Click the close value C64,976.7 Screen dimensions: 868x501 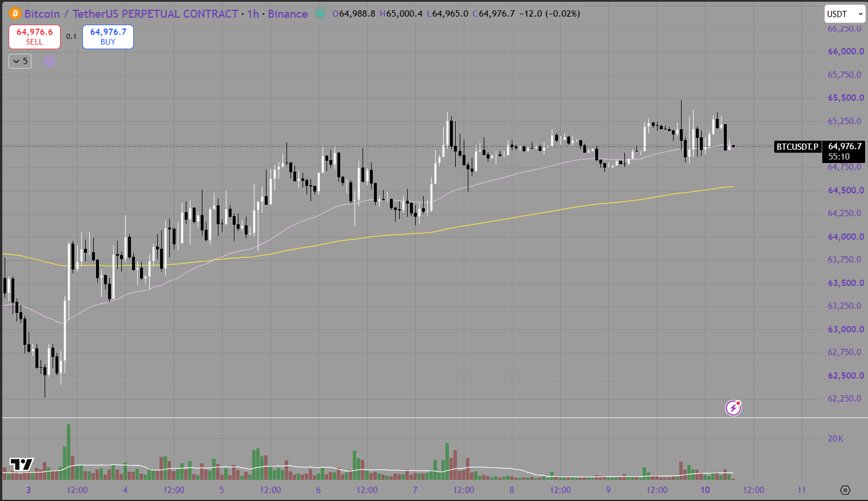click(x=494, y=14)
